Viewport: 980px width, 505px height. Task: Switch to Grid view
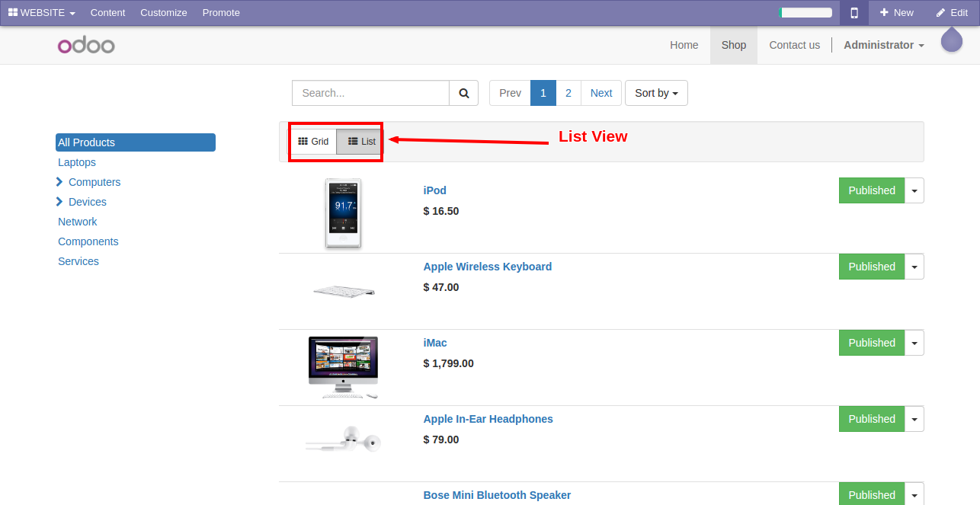tap(313, 142)
